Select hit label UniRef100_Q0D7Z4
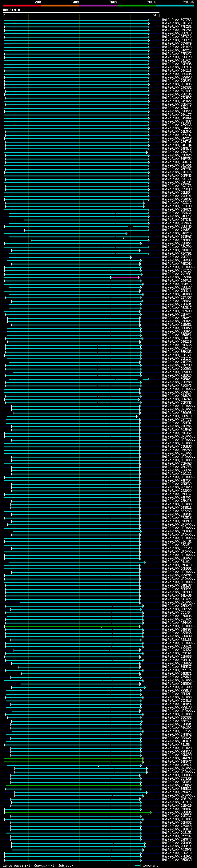 (177, 257)
